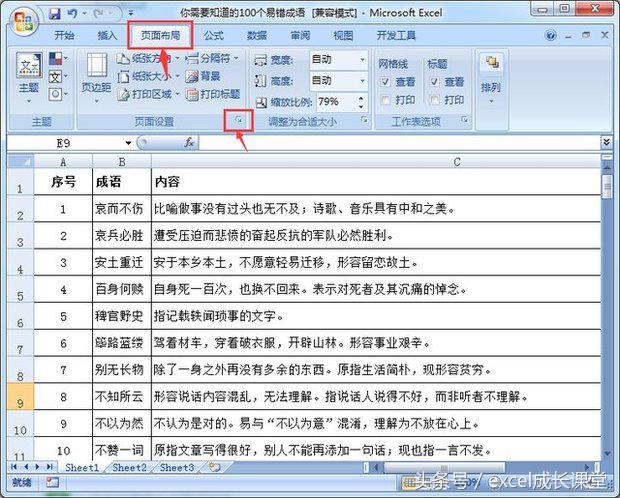The width and height of the screenshot is (620, 498).
Task: Increase scale percentage with up arrow
Action: pyautogui.click(x=361, y=98)
